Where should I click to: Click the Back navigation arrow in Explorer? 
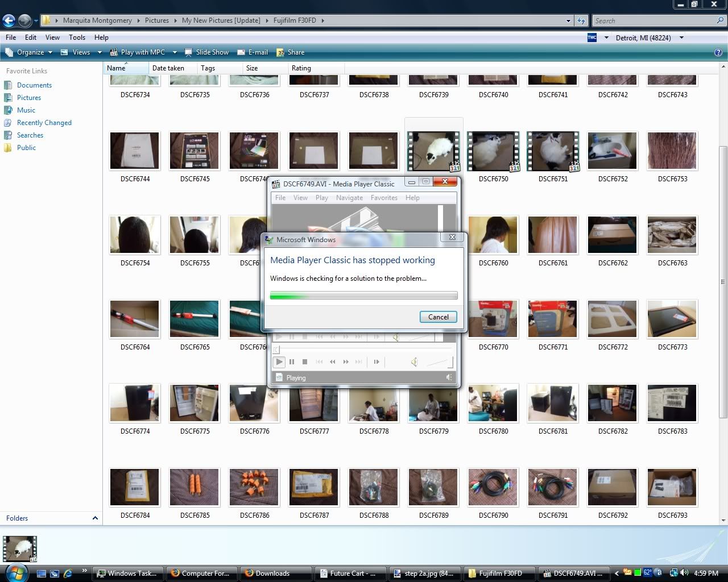tap(9, 21)
